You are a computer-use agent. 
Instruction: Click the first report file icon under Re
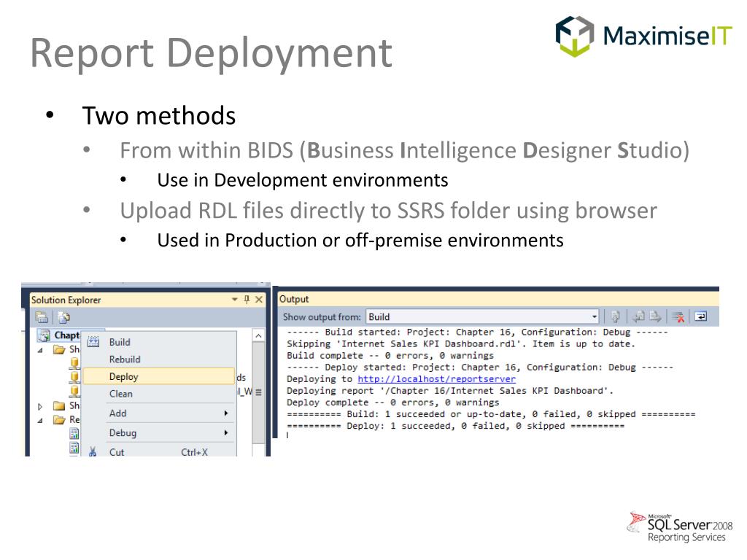(x=74, y=433)
